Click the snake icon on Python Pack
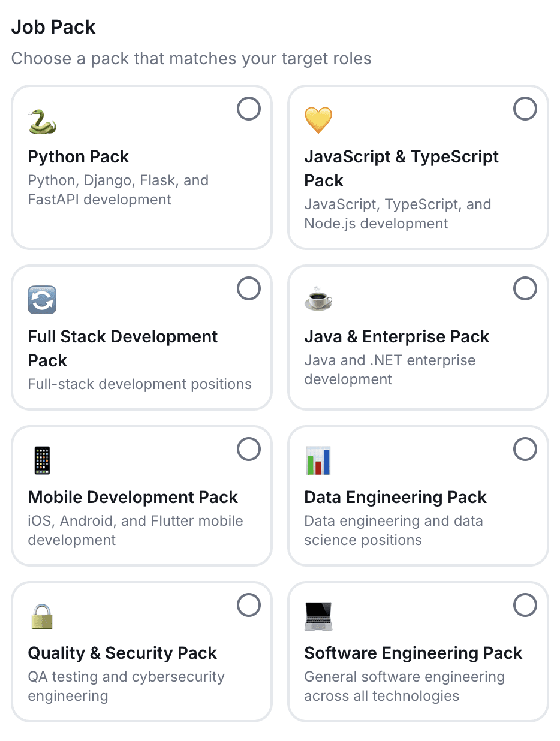Viewport: 560px width, 741px height. (x=42, y=121)
